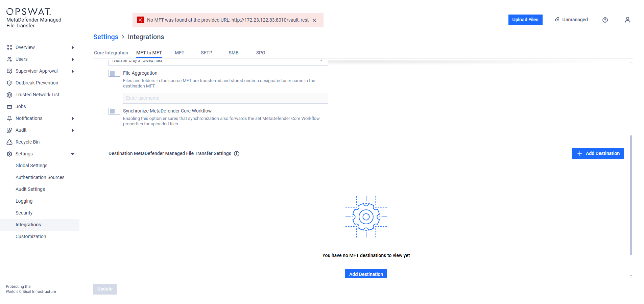The height and width of the screenshot is (304, 644).
Task: Click the Settings gear icon in sidebar
Action: click(x=9, y=154)
